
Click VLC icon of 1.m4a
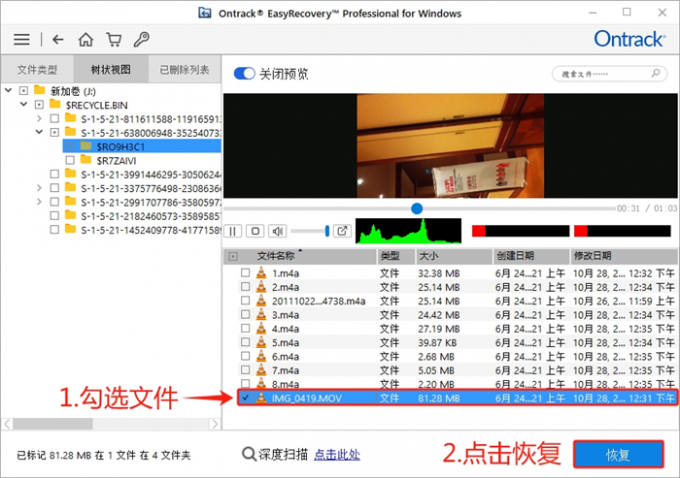[x=261, y=273]
